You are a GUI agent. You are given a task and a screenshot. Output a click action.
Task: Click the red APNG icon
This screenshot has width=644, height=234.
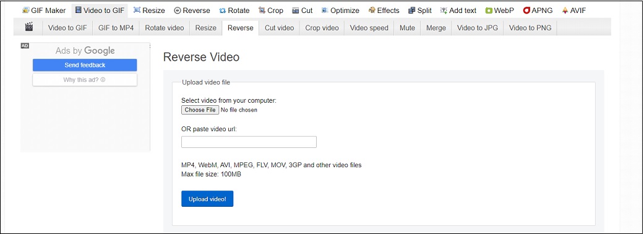[x=526, y=11]
